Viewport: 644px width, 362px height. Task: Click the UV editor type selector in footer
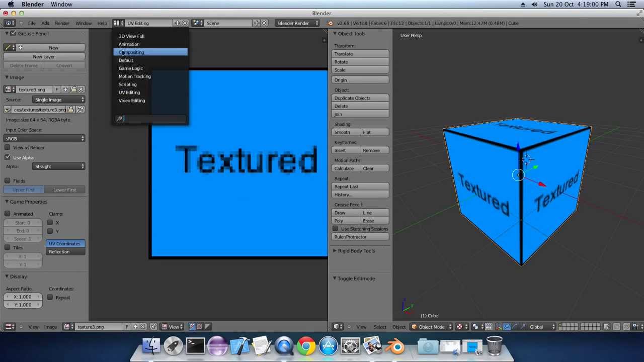click(x=9, y=327)
